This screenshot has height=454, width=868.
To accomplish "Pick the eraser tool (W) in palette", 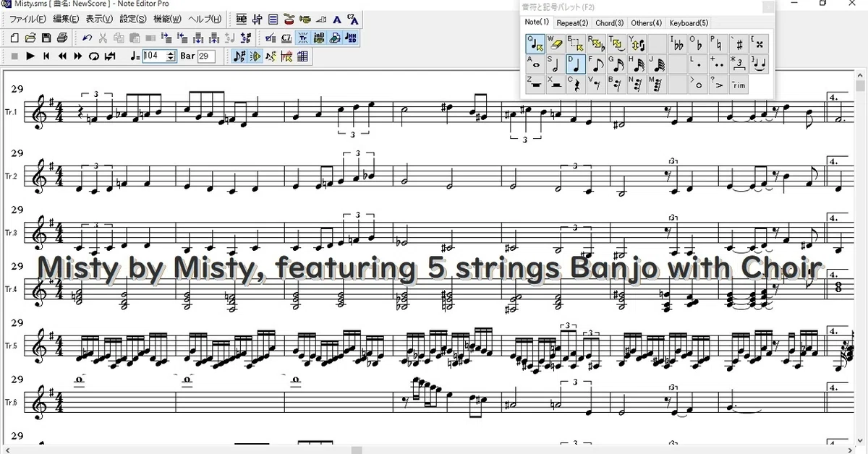I will [x=556, y=43].
